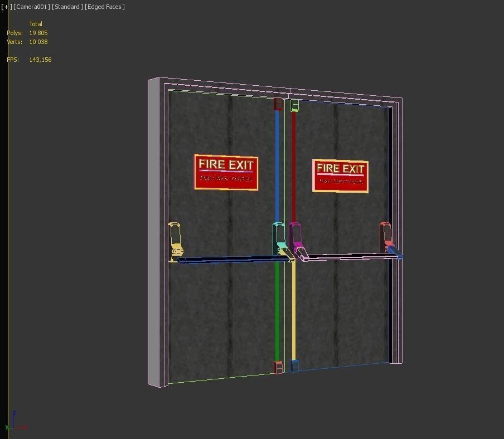Select the dark red upper vertical rod
This screenshot has height=439, width=504.
(x=293, y=167)
